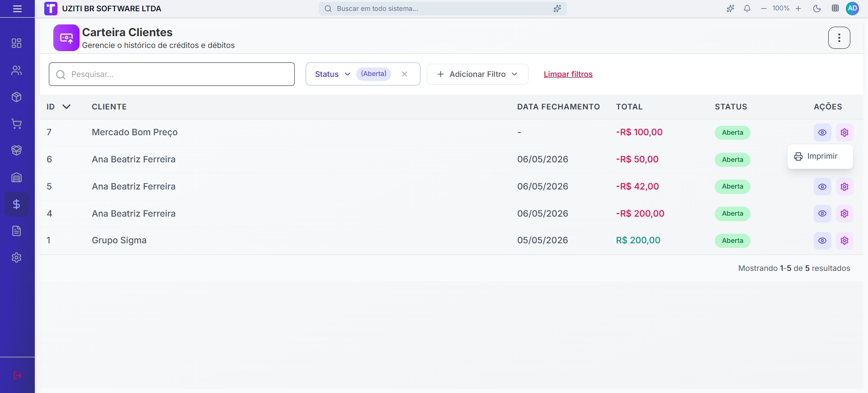Click the AI sparkle icon in search bar
The height and width of the screenshot is (393, 868).
click(x=557, y=9)
